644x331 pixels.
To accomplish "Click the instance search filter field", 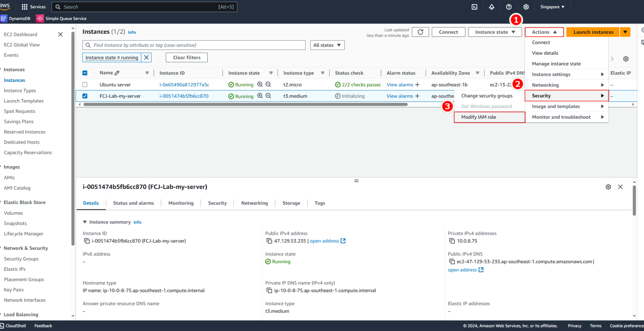I will click(194, 45).
